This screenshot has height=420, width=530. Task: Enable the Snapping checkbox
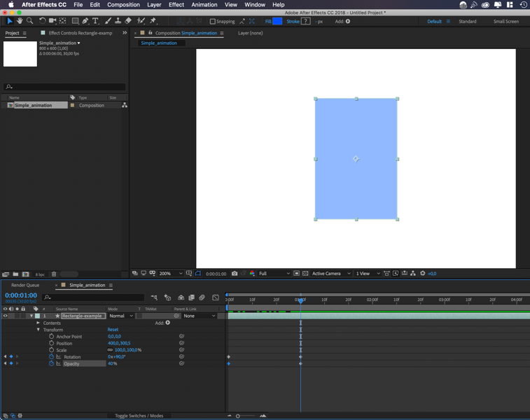[213, 22]
